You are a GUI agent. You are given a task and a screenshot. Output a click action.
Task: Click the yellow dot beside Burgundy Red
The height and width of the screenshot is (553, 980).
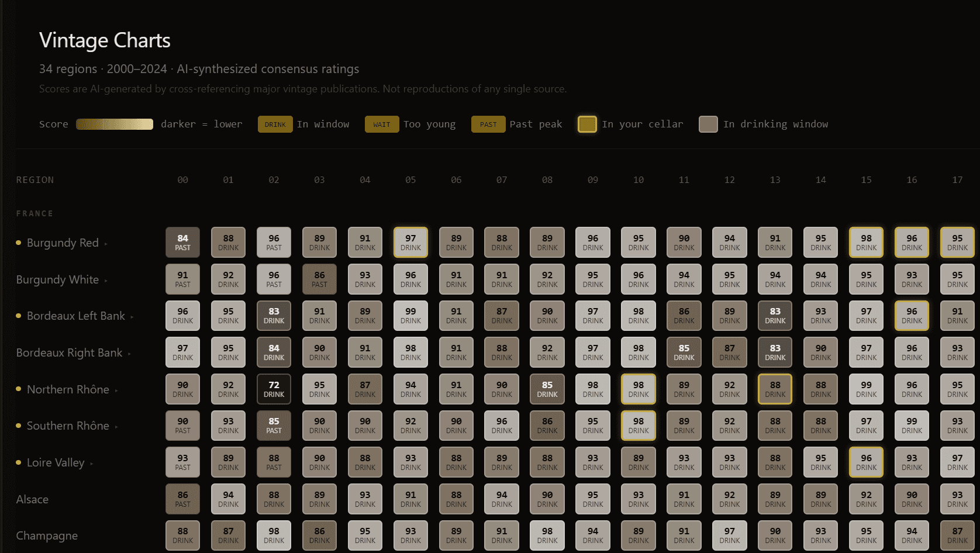pyautogui.click(x=18, y=243)
